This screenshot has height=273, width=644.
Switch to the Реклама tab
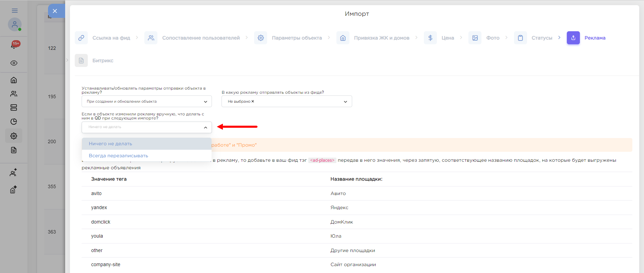[594, 38]
